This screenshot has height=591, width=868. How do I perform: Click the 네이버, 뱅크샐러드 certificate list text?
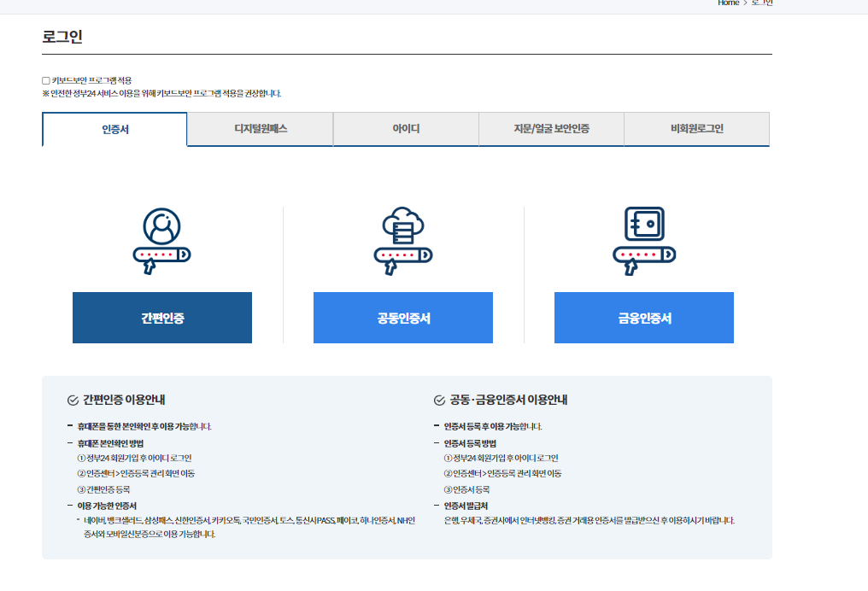[249, 527]
